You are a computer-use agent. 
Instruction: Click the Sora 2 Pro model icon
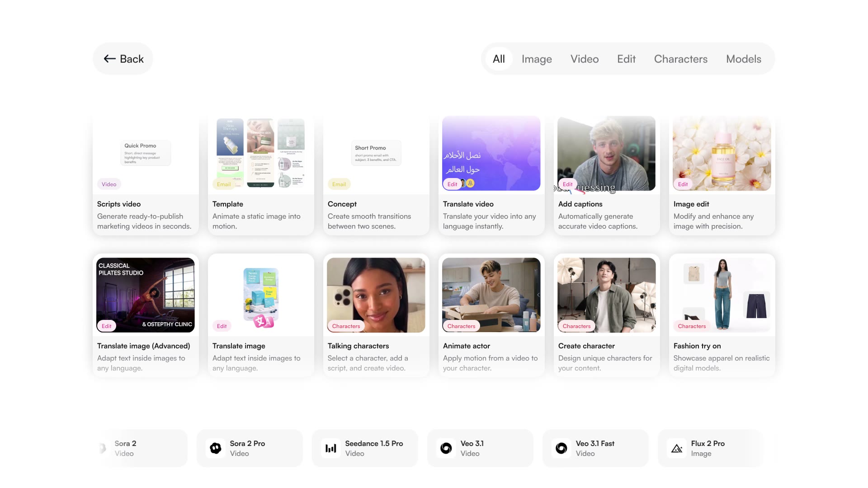(216, 448)
